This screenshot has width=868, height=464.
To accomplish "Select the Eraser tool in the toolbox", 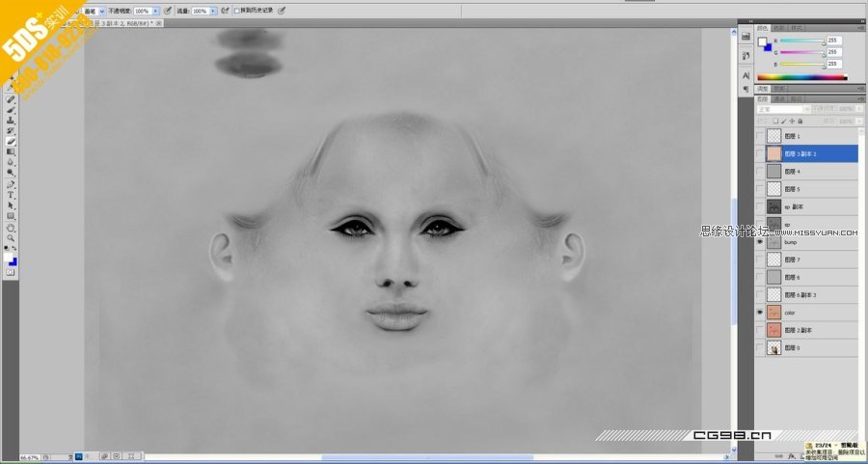I will click(x=12, y=142).
